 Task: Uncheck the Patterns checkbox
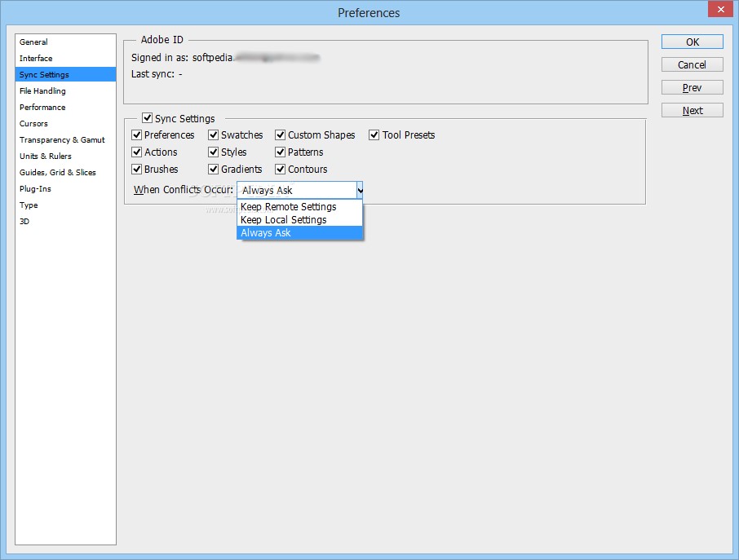280,152
